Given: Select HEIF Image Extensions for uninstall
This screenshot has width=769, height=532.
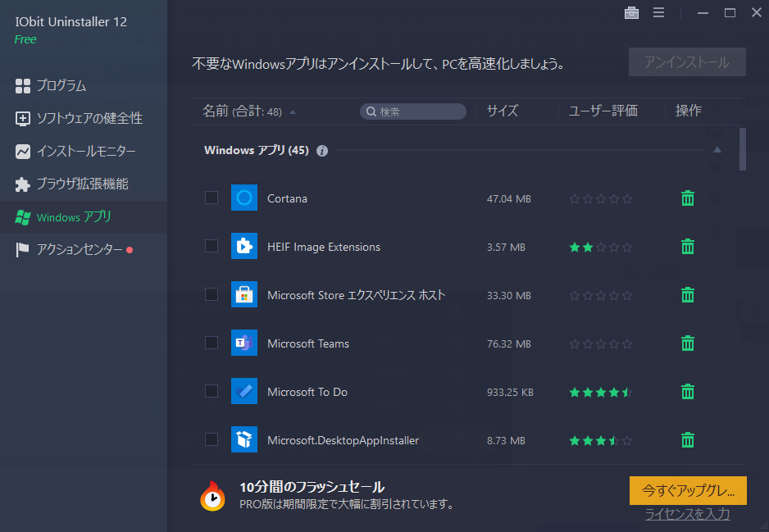Looking at the screenshot, I should pyautogui.click(x=211, y=246).
